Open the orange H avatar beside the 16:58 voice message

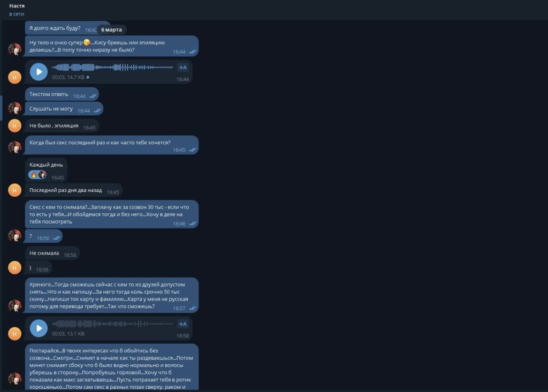coord(14,334)
